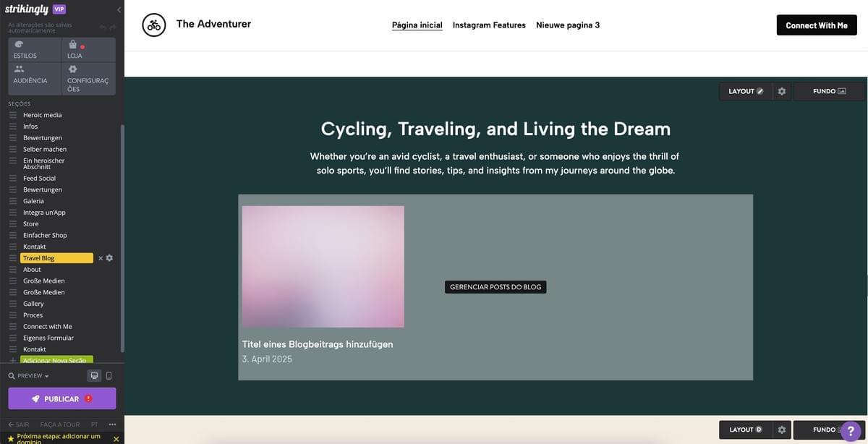Select the About section
This screenshot has width=868, height=444.
click(x=32, y=270)
